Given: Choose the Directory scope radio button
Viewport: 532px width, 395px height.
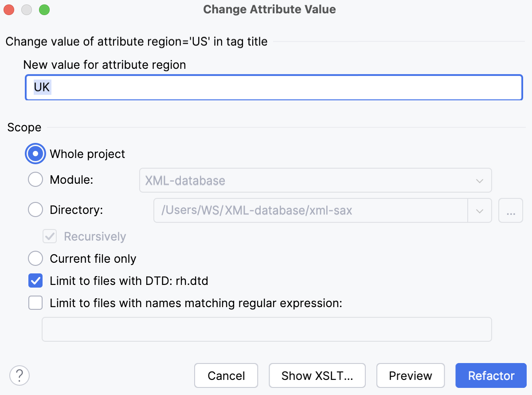Looking at the screenshot, I should click(x=35, y=209).
